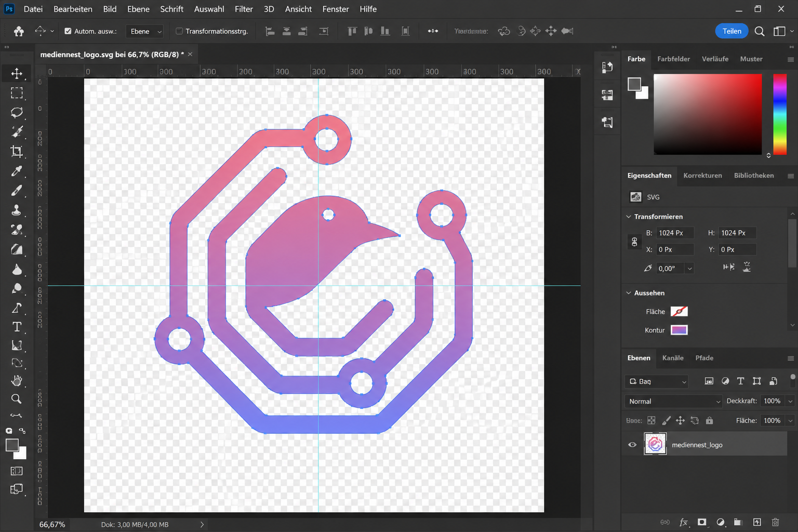
Task: Select the Type tool
Action: tap(17, 327)
